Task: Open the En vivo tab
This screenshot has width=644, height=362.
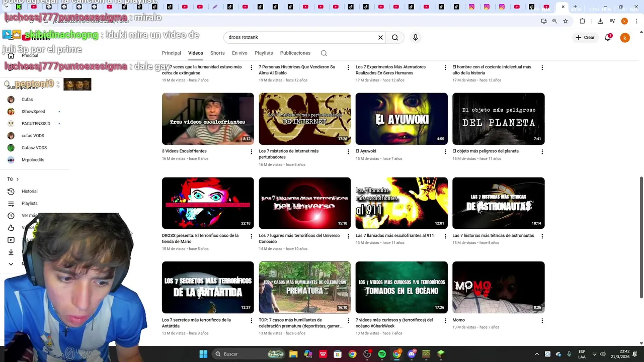Action: tap(239, 53)
